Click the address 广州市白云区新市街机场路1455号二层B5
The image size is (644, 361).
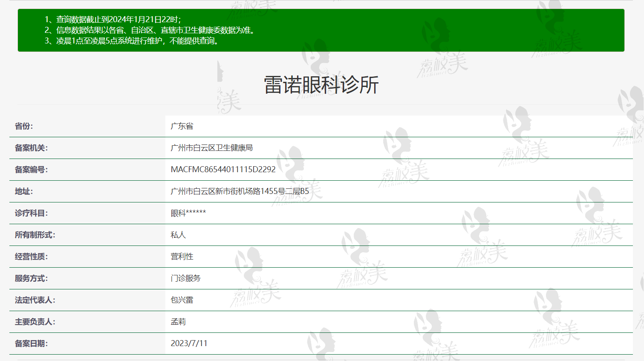pos(240,191)
